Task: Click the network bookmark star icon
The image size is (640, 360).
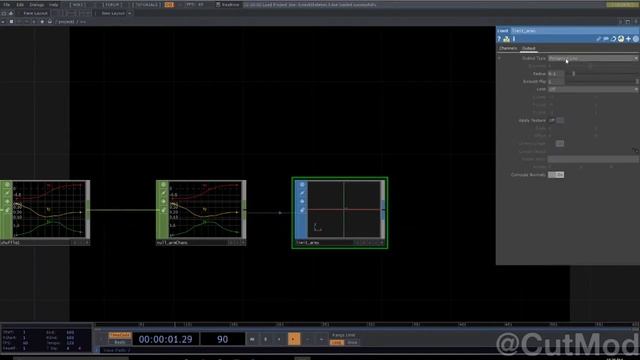Action: 42,22
